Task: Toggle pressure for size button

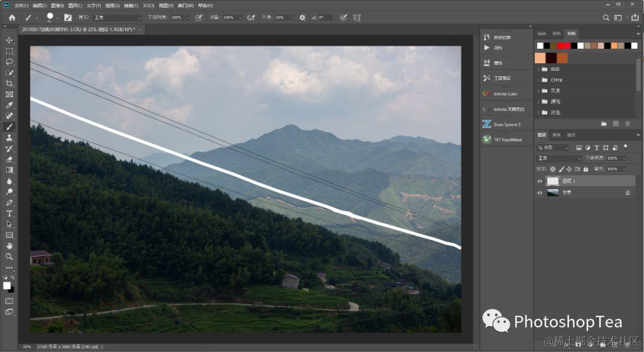Action: coord(343,18)
